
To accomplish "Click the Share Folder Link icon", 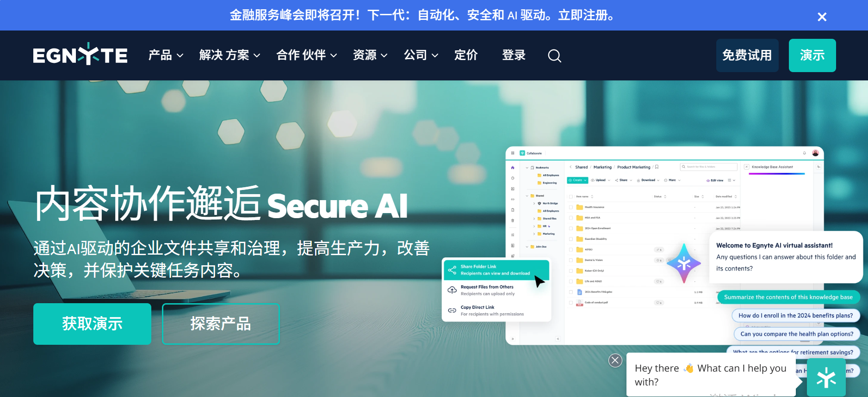I will pos(452,270).
